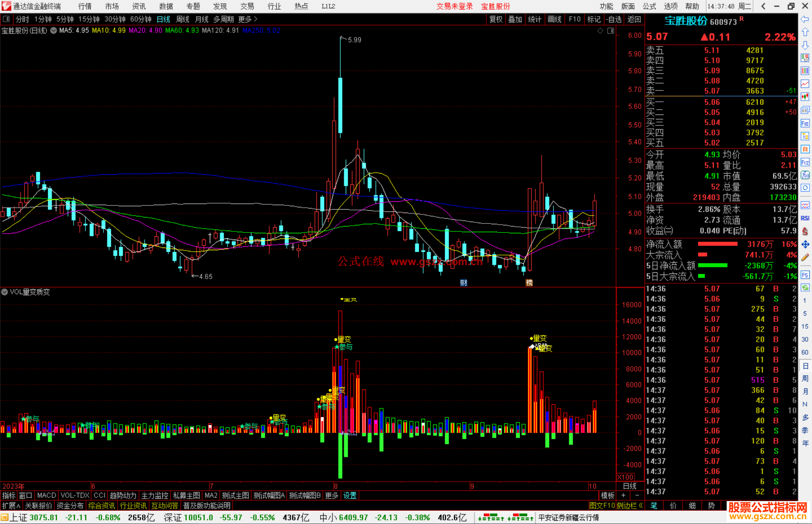Open the MA indicator dropdown beside 宝胜股份(日线)
The width and height of the screenshot is (812, 524).
coord(54,30)
